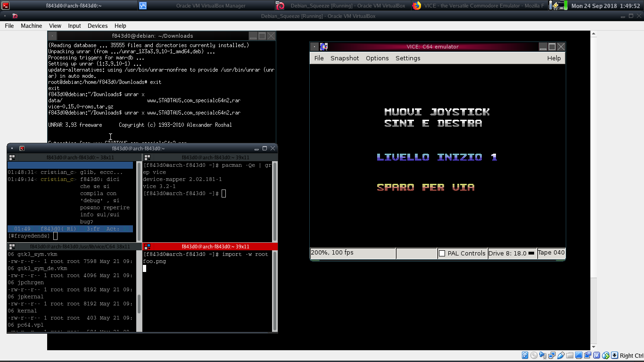
Task: Click the audio speaker icon in VirtualBox status bar
Action: click(x=543, y=355)
